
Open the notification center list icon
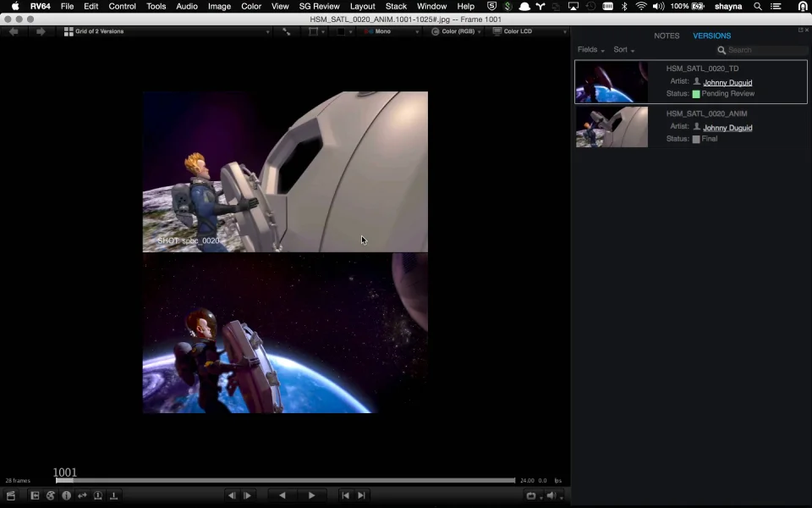click(776, 6)
